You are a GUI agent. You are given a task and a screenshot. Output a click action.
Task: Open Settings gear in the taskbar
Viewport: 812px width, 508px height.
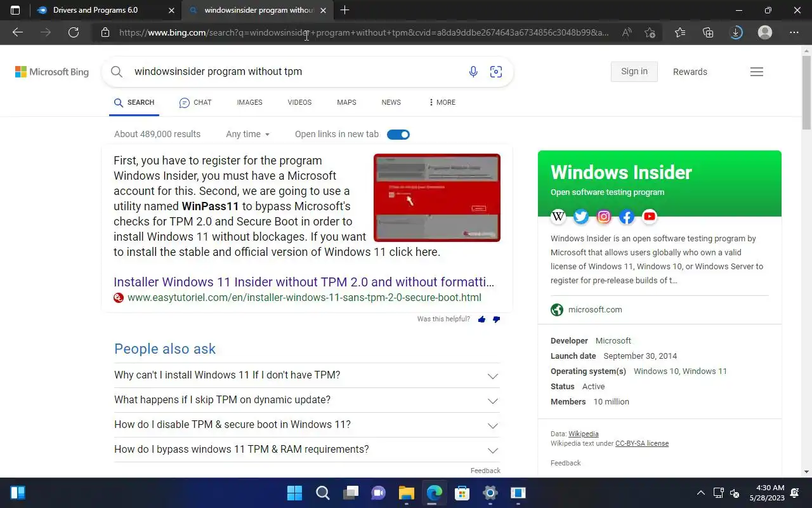[490, 493]
